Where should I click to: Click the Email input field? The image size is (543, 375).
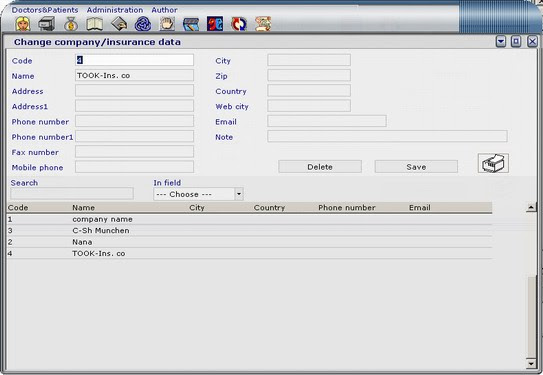point(327,121)
